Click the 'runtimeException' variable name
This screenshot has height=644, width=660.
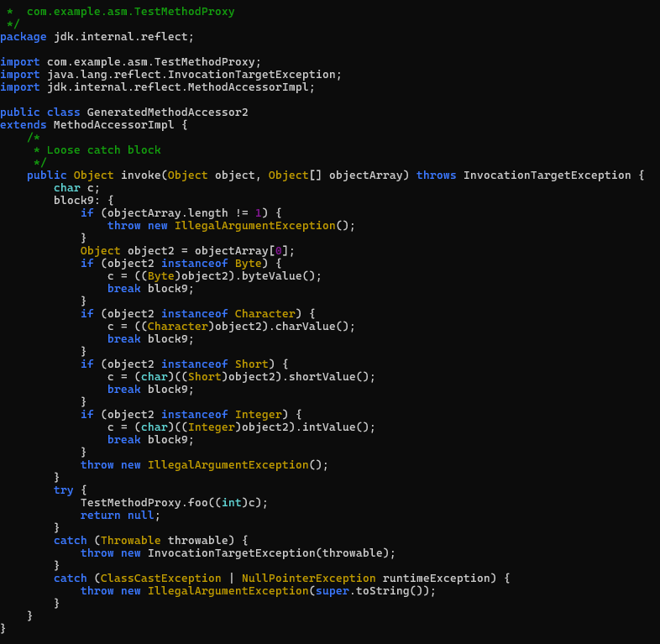[x=436, y=579]
